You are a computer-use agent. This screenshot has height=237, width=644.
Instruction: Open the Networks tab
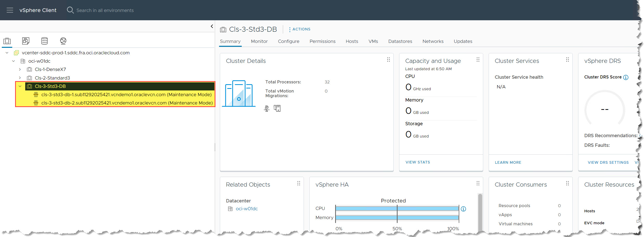433,41
